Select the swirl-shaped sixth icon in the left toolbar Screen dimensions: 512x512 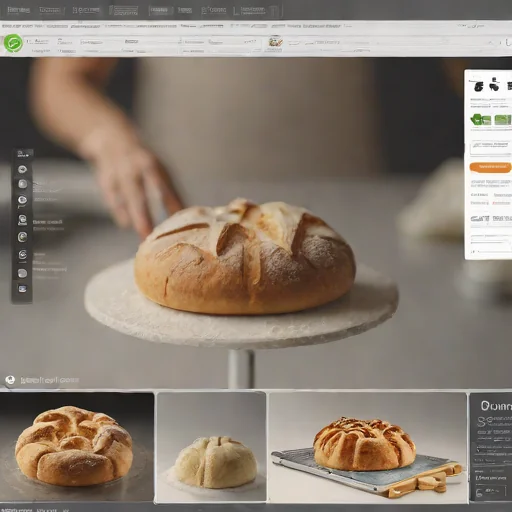point(22,255)
